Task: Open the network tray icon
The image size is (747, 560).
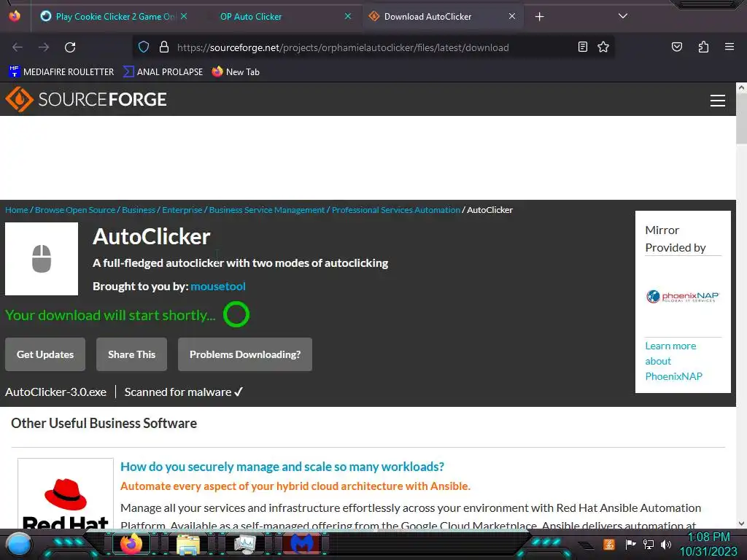Action: pyautogui.click(x=649, y=544)
